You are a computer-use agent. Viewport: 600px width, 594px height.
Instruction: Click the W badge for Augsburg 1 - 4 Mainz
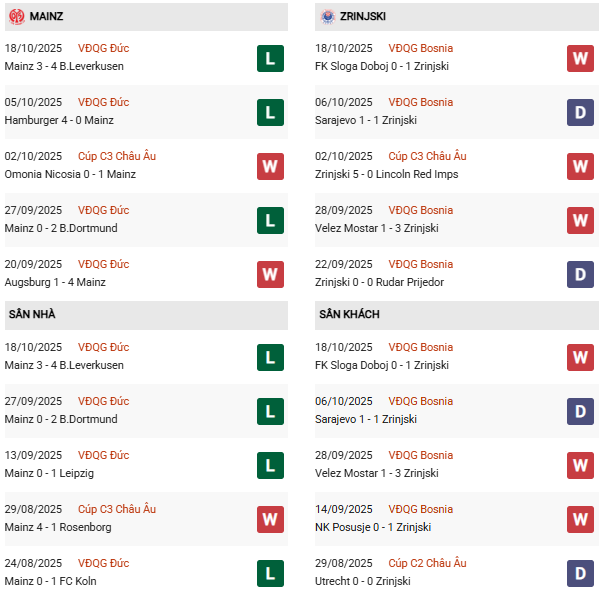tap(270, 274)
